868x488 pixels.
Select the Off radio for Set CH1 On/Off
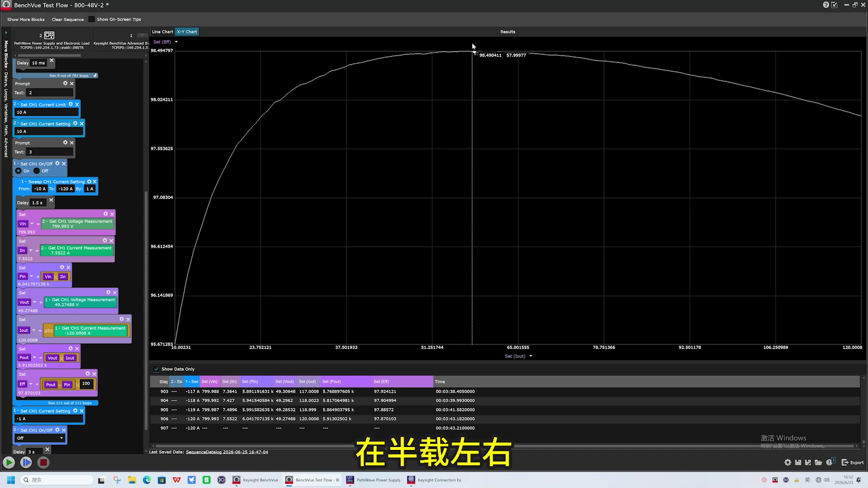tap(37, 171)
